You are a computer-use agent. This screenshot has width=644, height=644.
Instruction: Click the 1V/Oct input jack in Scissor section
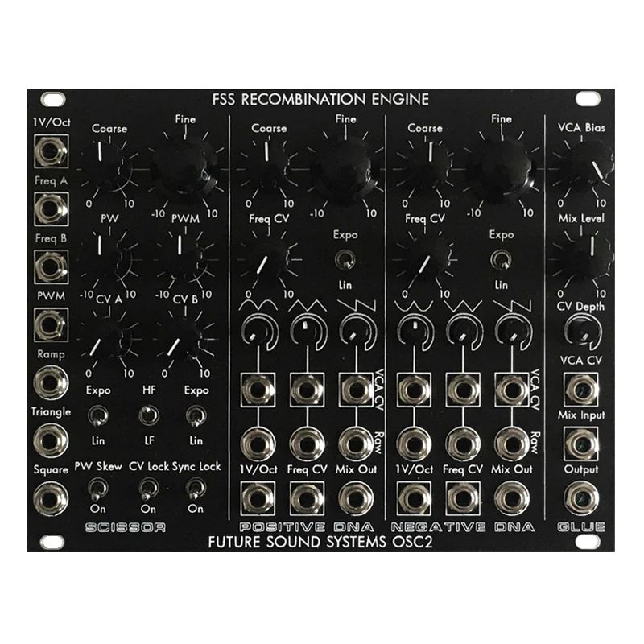click(x=51, y=151)
